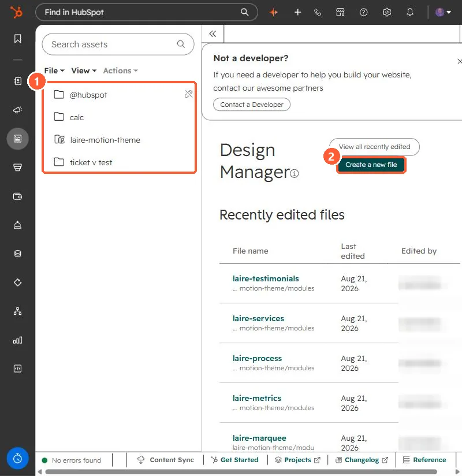The image size is (462, 476).
Task: Open the notifications bell
Action: (410, 12)
